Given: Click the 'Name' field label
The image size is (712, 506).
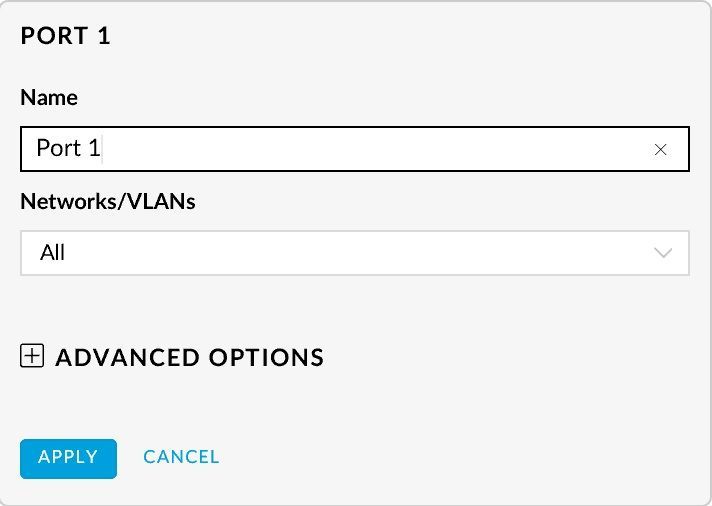Looking at the screenshot, I should [49, 97].
